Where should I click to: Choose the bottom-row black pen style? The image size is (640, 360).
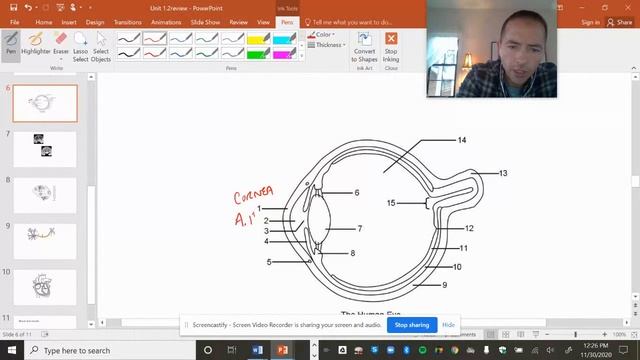pos(129,53)
